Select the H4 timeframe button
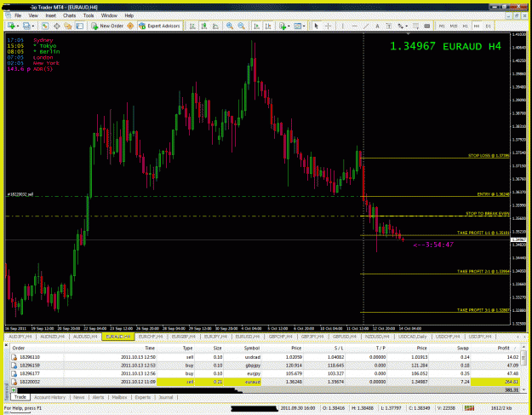532x415 pixels. point(477,26)
